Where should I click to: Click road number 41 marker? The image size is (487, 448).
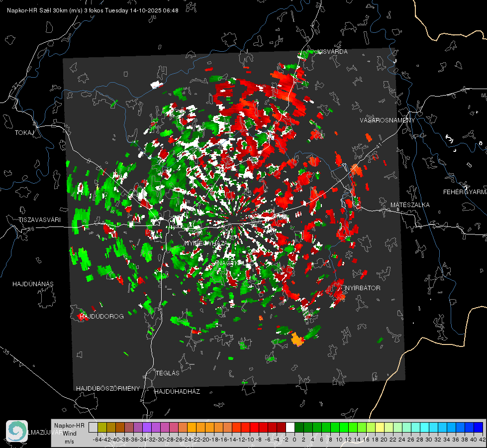click(x=379, y=146)
